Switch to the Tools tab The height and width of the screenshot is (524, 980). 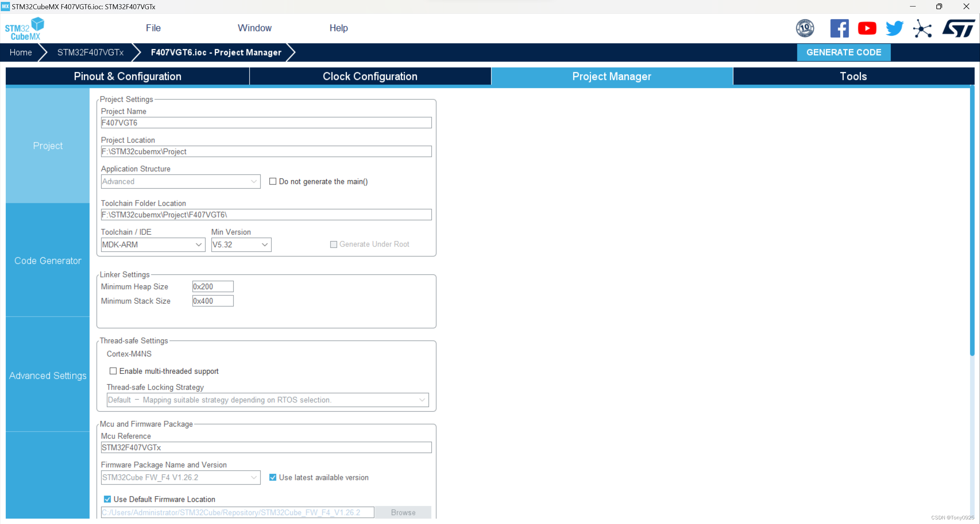pos(854,76)
